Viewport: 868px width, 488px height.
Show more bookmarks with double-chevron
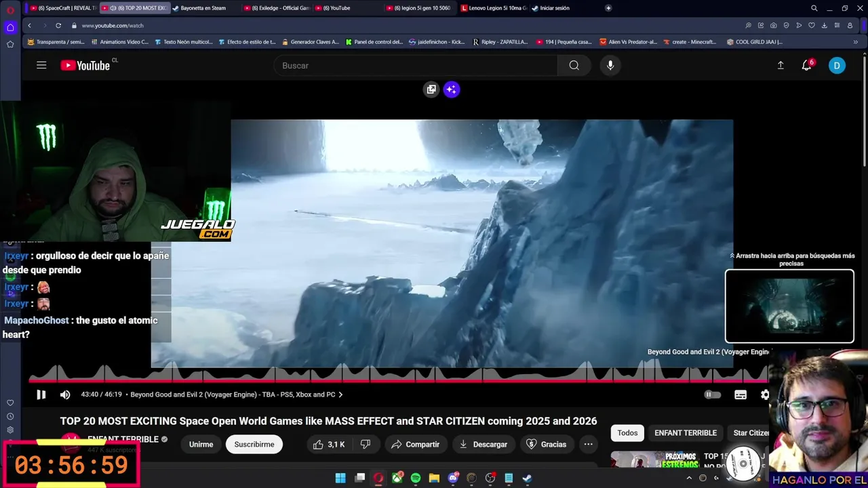coord(855,41)
